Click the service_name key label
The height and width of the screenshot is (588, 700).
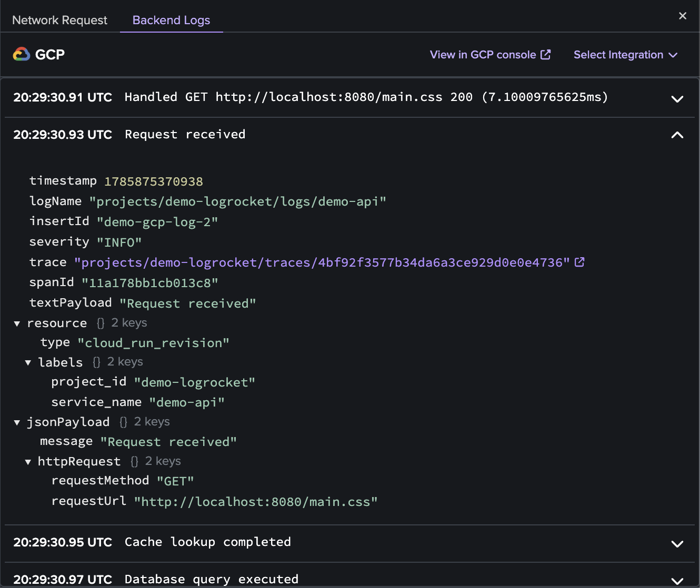pyautogui.click(x=96, y=402)
